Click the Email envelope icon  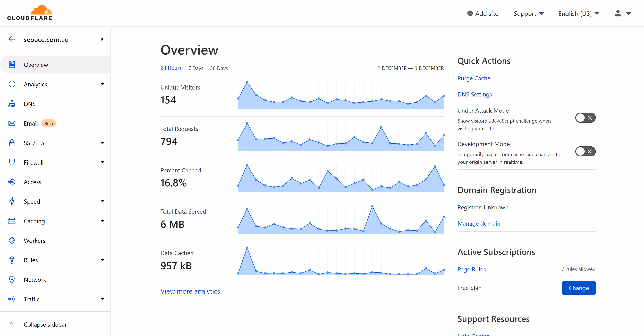tap(12, 123)
